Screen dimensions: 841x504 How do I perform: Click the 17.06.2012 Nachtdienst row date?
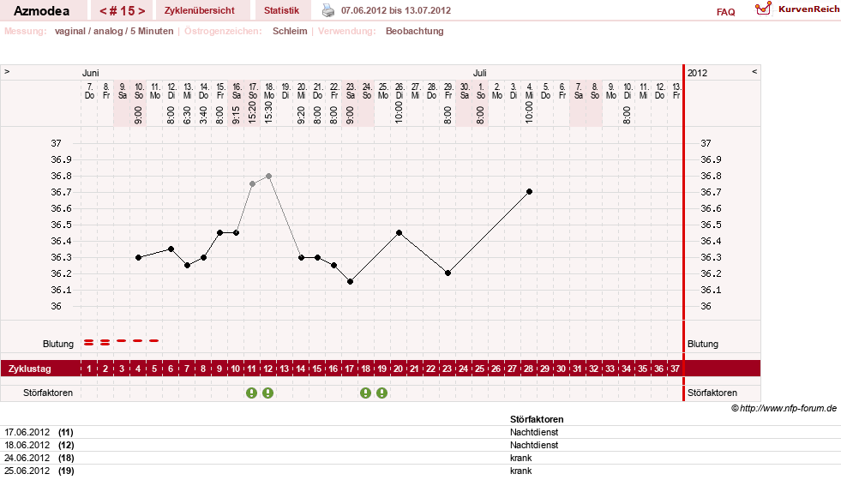point(27,432)
